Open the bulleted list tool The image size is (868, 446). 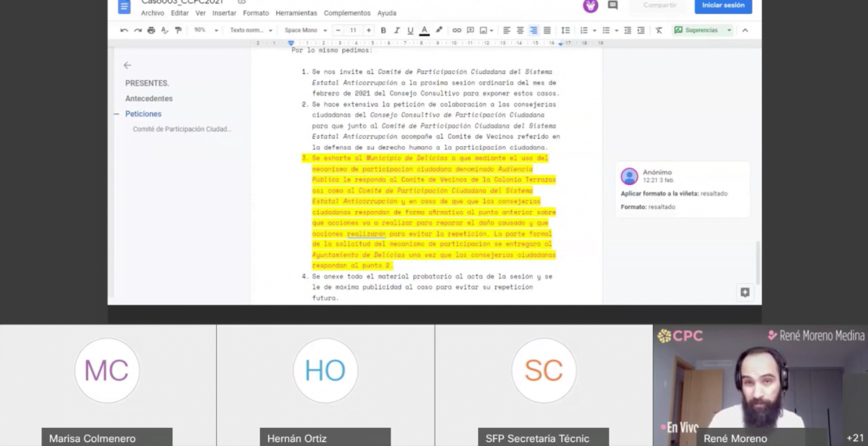[606, 30]
